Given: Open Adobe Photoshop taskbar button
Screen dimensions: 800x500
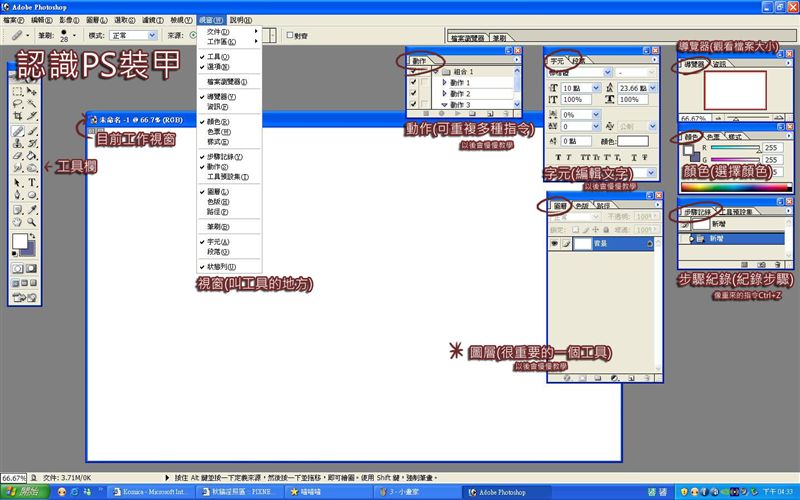Looking at the screenshot, I should [x=505, y=492].
